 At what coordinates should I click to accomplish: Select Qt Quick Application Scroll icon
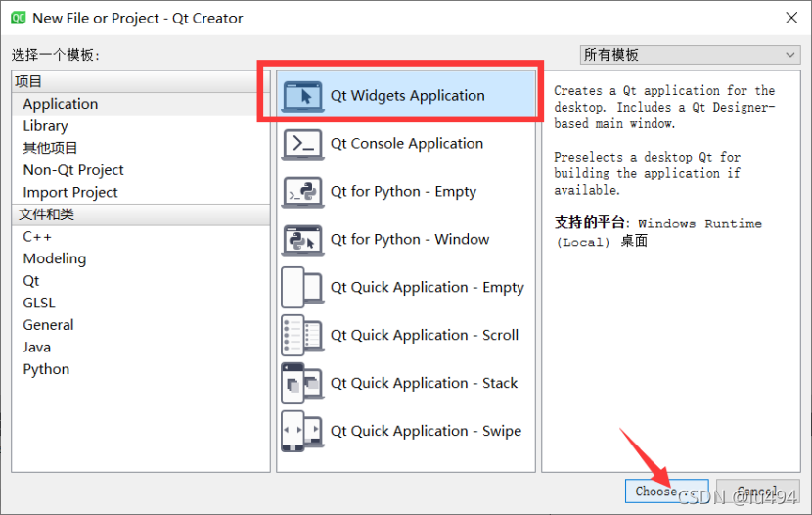[302, 335]
